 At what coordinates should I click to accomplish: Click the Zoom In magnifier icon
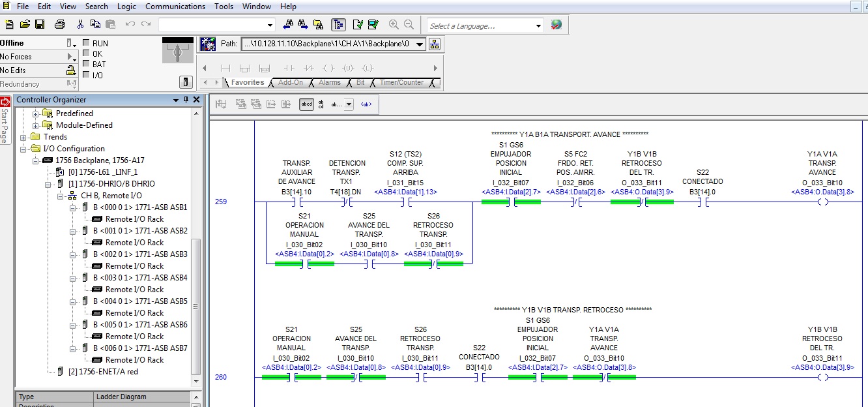[x=394, y=25]
